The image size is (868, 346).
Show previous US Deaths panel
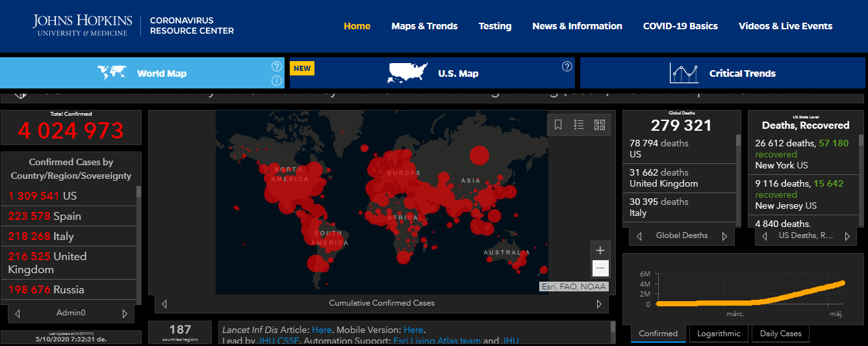click(764, 236)
